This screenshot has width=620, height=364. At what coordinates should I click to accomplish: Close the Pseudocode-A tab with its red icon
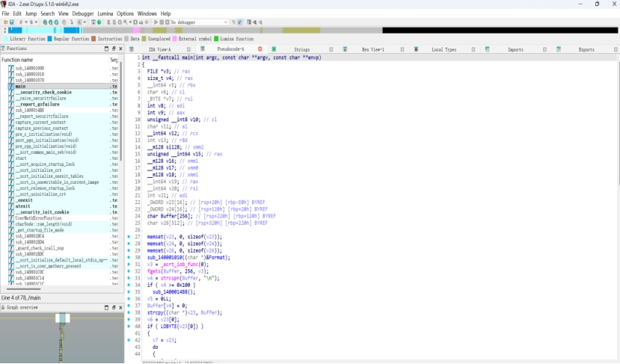pos(260,49)
